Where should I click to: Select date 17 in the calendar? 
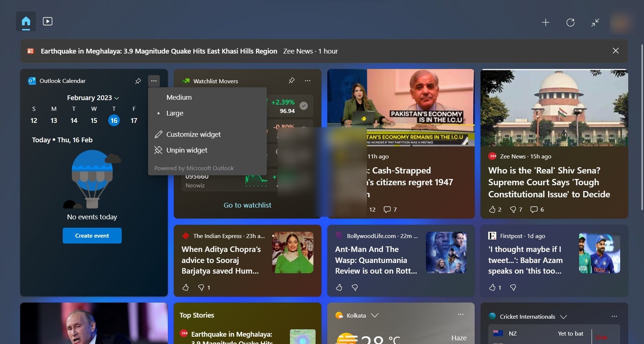(x=134, y=120)
